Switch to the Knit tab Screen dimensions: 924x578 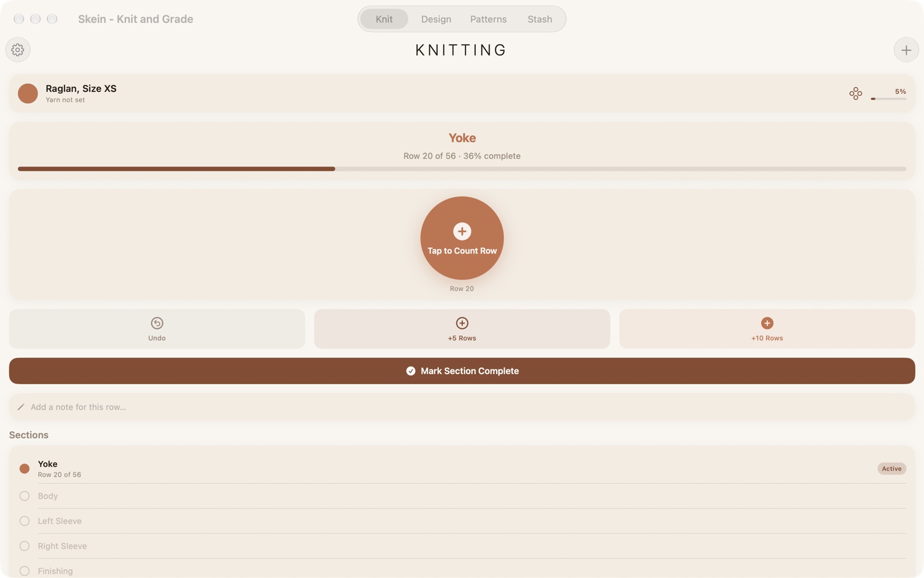384,19
